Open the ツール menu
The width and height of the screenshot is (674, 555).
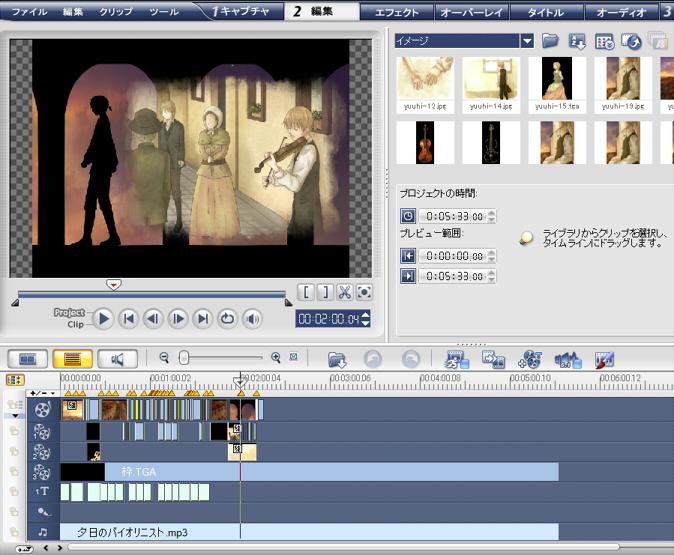(164, 12)
